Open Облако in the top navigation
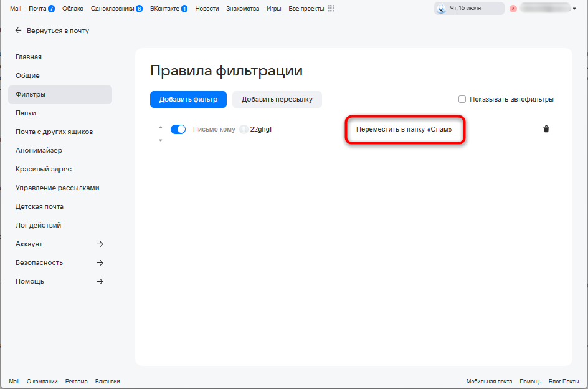Image resolution: width=588 pixels, height=389 pixels. pyautogui.click(x=73, y=8)
